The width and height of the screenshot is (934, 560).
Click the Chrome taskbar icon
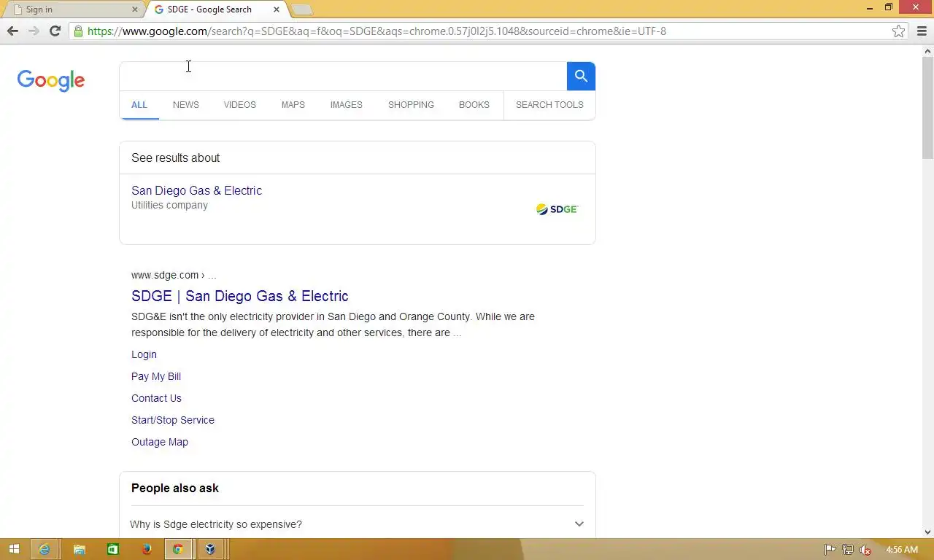[177, 549]
